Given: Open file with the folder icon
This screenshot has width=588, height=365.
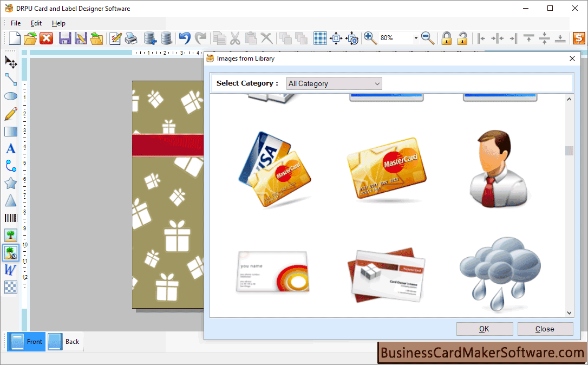Looking at the screenshot, I should click(x=30, y=38).
